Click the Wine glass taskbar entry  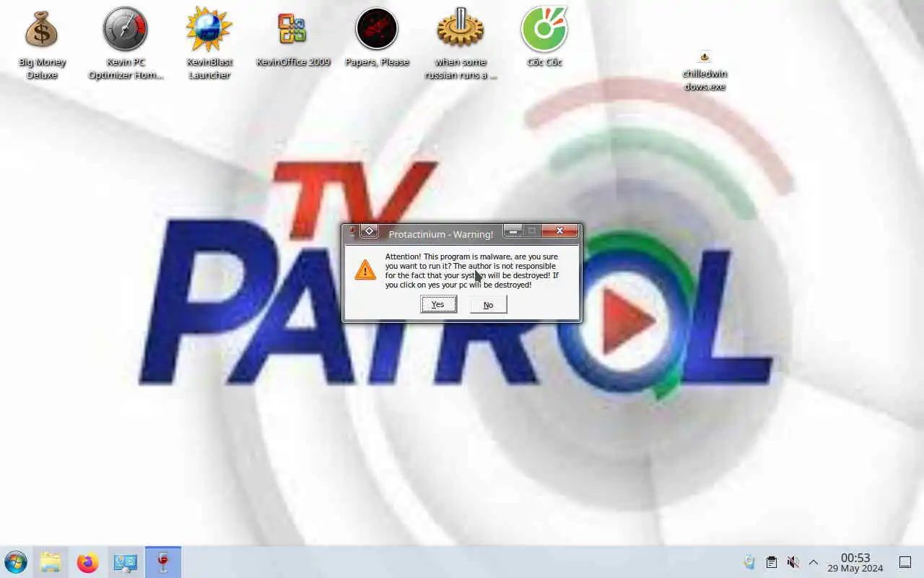(x=163, y=562)
